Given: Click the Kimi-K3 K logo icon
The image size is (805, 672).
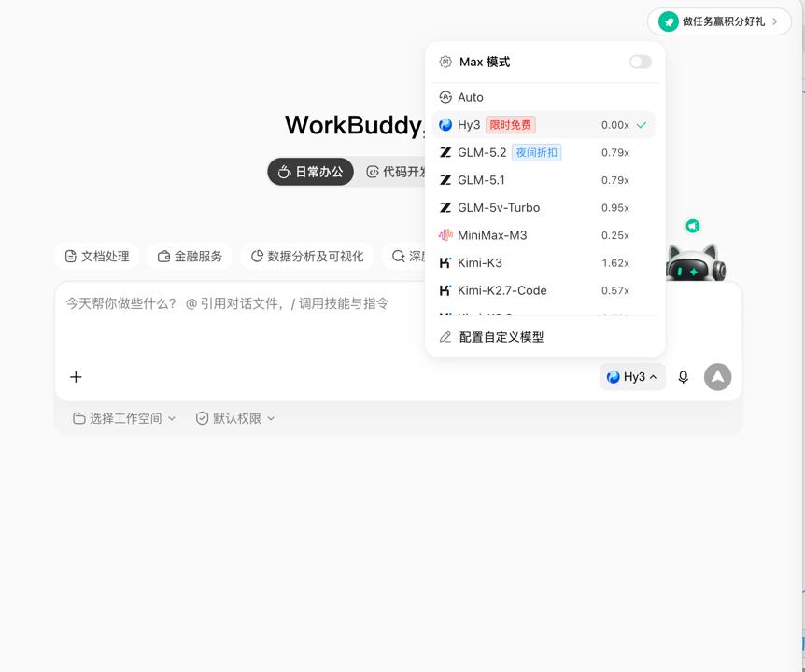Looking at the screenshot, I should point(445,263).
